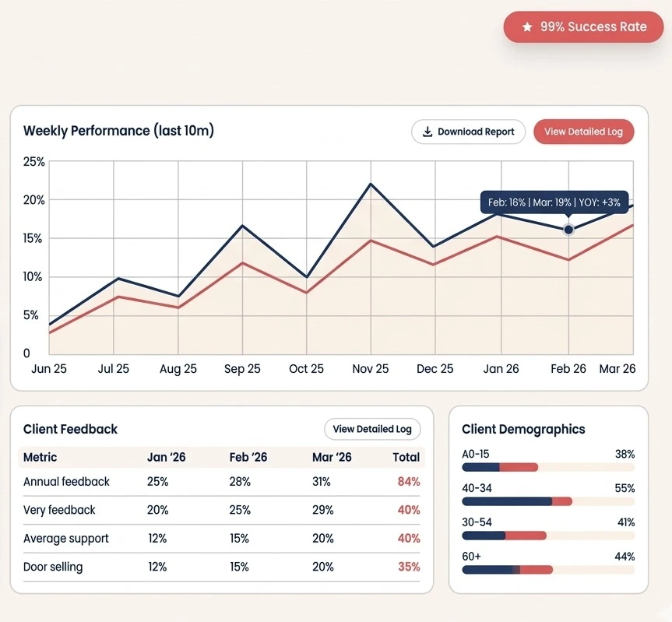Screen dimensions: 672x622
Task: Click the 84% total for Annual feedback
Action: pyautogui.click(x=409, y=482)
